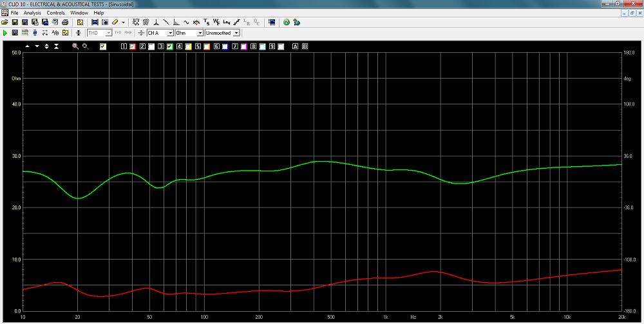Enable the white overlay 2 checkbox

[151, 47]
